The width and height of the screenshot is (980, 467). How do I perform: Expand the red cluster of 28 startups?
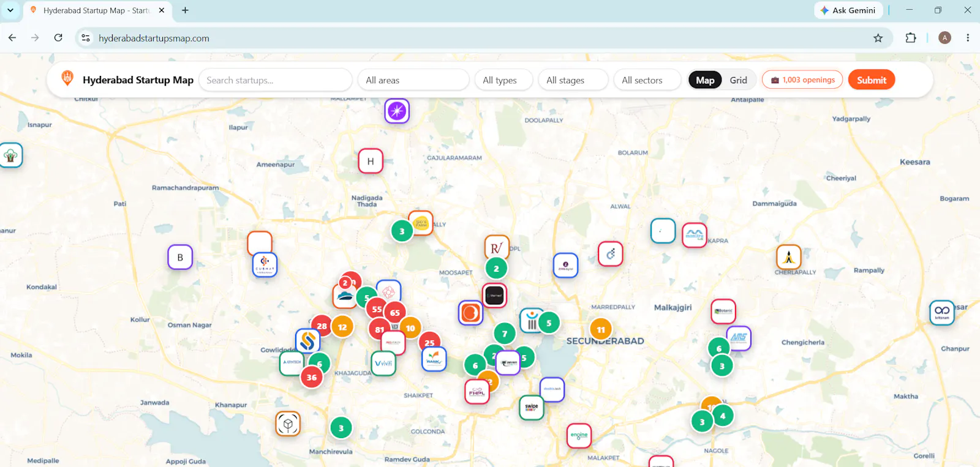[x=322, y=326]
